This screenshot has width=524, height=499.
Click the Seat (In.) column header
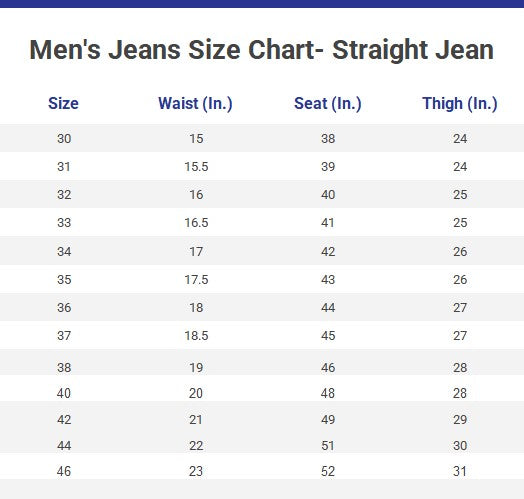pos(328,103)
